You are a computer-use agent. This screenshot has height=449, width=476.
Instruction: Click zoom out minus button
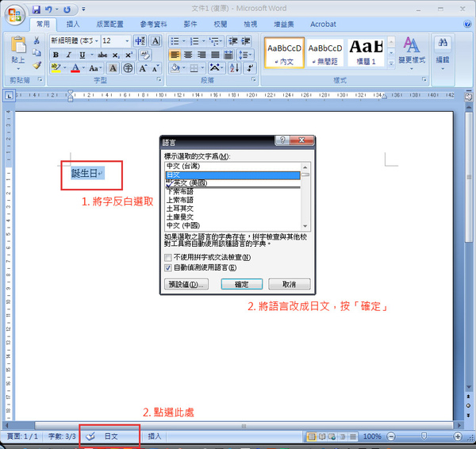[391, 437]
